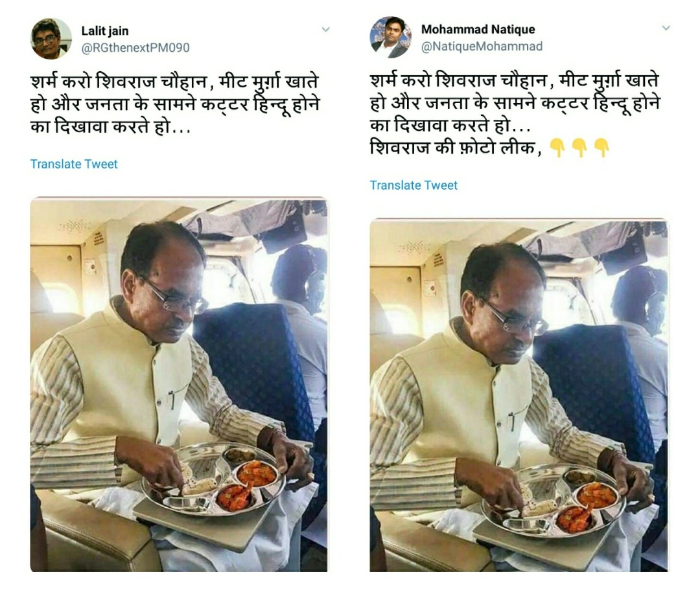Open Mohammad Natique's profile avatar

point(391,38)
